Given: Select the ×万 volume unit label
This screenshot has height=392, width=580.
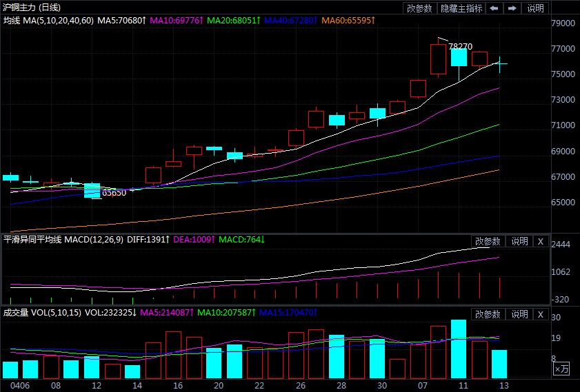Looking at the screenshot, I should 562,370.
